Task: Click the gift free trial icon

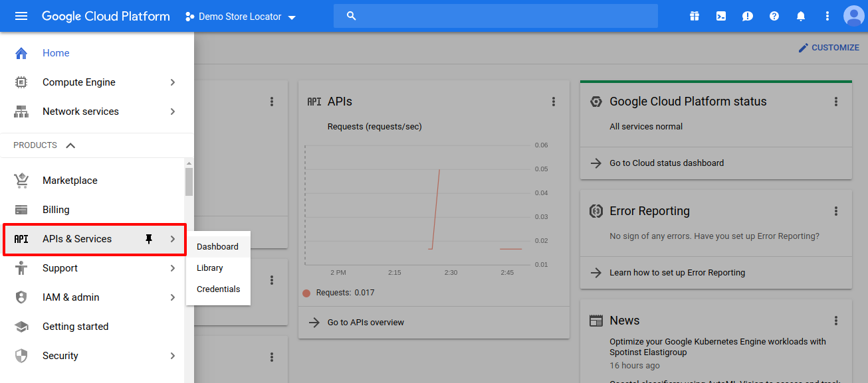Action: point(695,16)
